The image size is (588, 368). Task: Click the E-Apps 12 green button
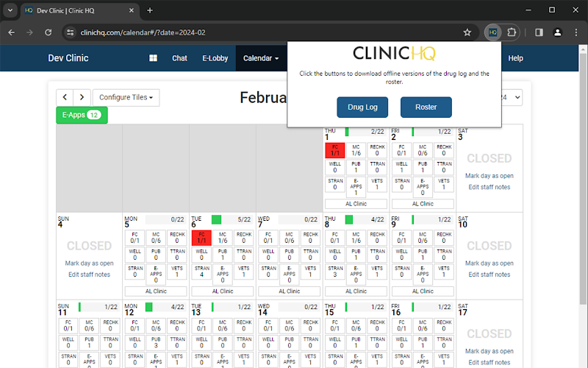[82, 115]
